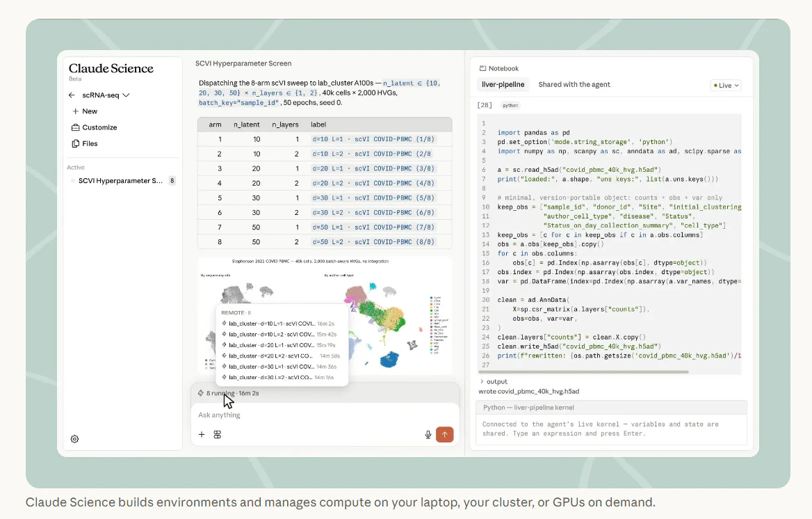812x519 pixels.
Task: Click the output text wrote covid_pbmc_40k_hvg.h5ad
Action: 529,392
